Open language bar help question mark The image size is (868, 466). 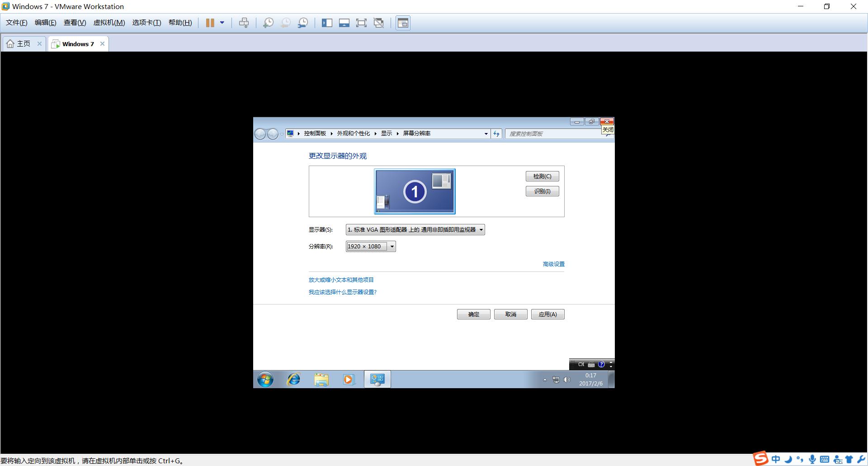click(x=601, y=364)
